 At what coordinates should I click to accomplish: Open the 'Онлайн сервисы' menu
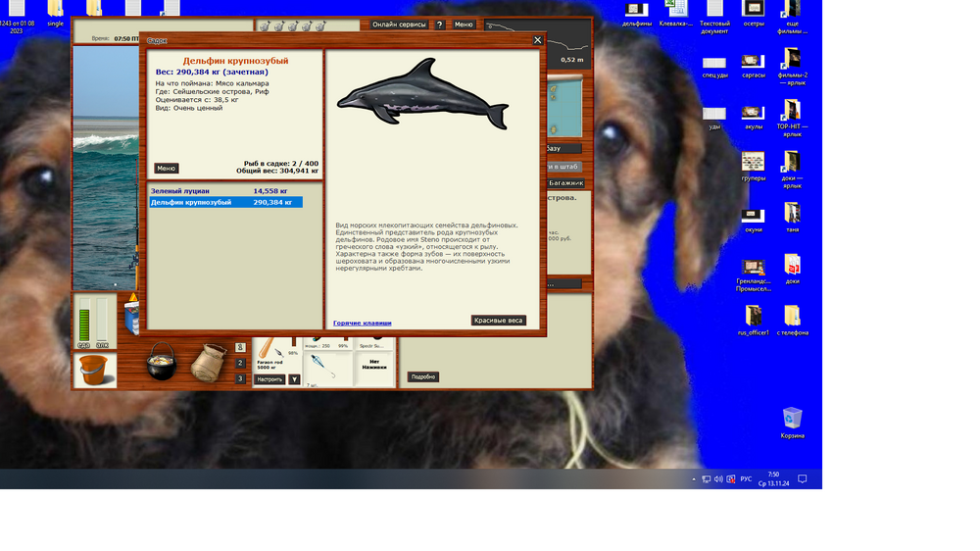[399, 25]
